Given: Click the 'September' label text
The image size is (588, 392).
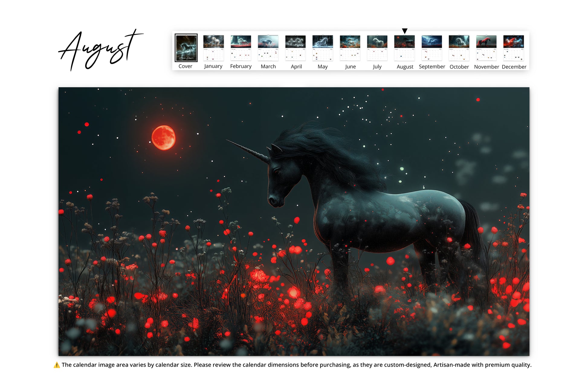Looking at the screenshot, I should (432, 66).
